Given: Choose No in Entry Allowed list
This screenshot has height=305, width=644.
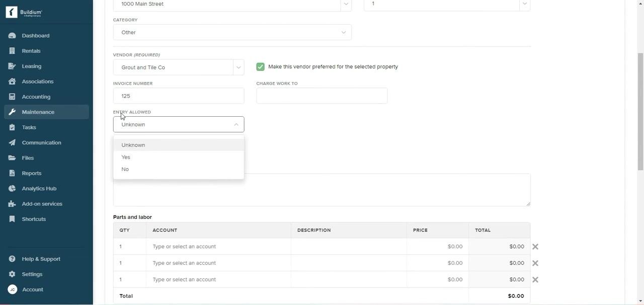Looking at the screenshot, I should point(179,169).
